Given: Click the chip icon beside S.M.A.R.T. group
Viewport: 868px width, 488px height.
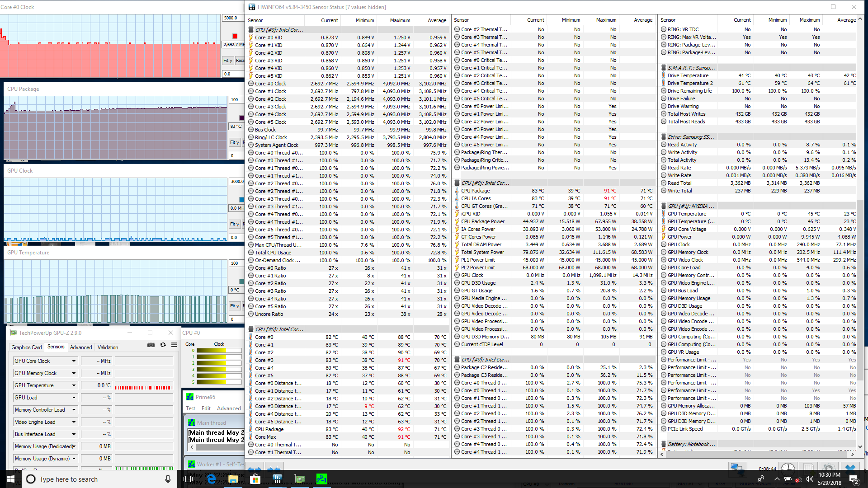Looking at the screenshot, I should click(x=664, y=68).
